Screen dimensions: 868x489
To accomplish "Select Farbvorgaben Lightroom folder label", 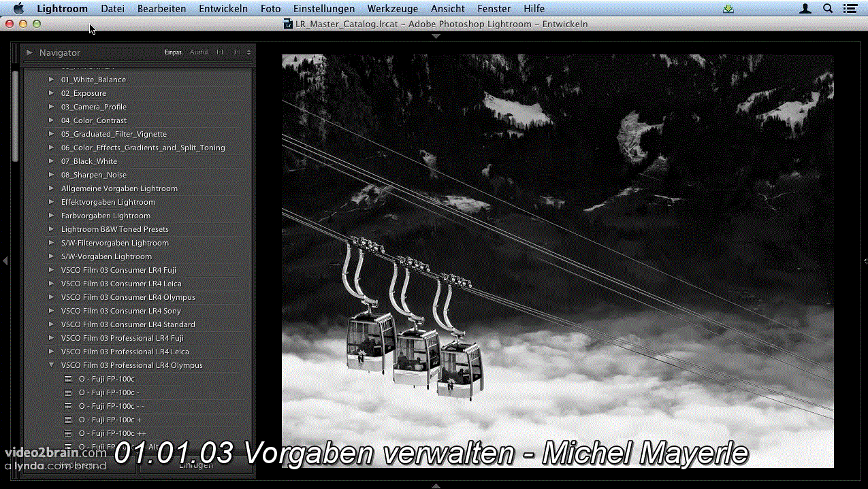I will point(106,216).
